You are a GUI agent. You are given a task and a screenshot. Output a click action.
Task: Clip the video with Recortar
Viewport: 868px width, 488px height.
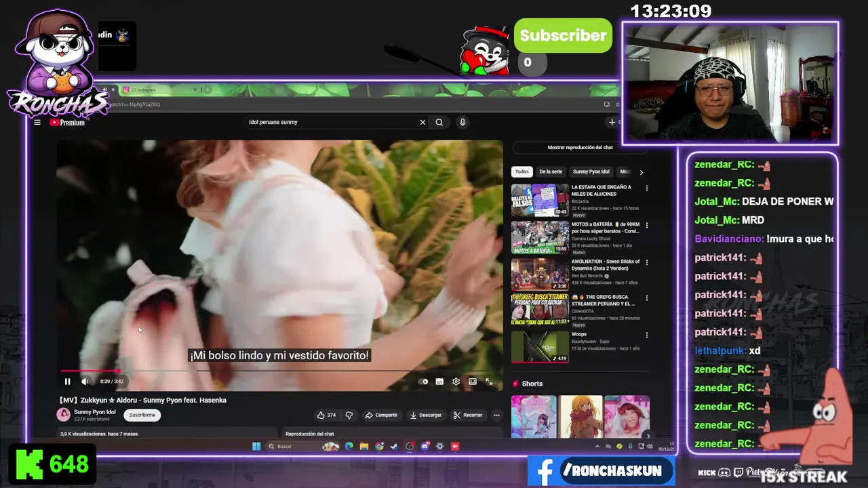click(468, 415)
